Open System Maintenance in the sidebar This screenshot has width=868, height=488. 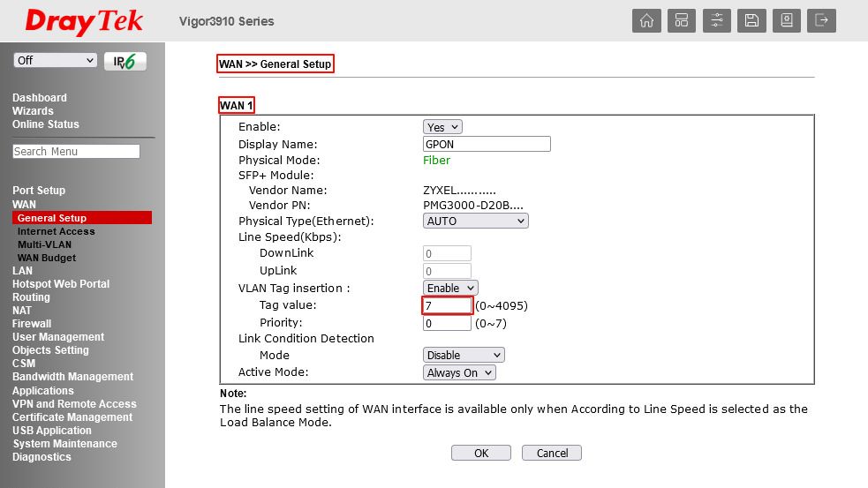click(x=64, y=444)
